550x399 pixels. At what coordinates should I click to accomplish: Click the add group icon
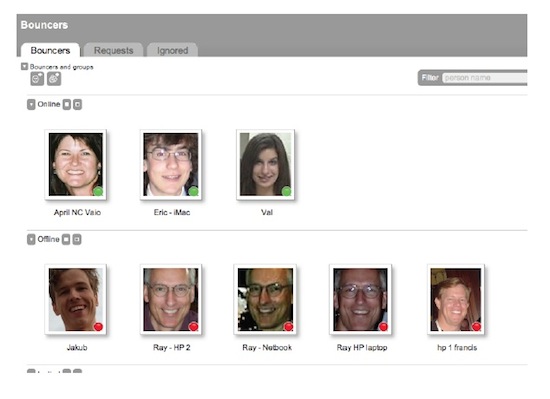tap(54, 79)
